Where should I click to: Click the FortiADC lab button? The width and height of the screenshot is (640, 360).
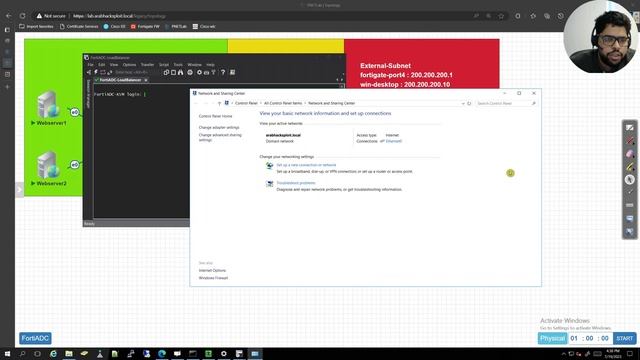pyautogui.click(x=36, y=338)
